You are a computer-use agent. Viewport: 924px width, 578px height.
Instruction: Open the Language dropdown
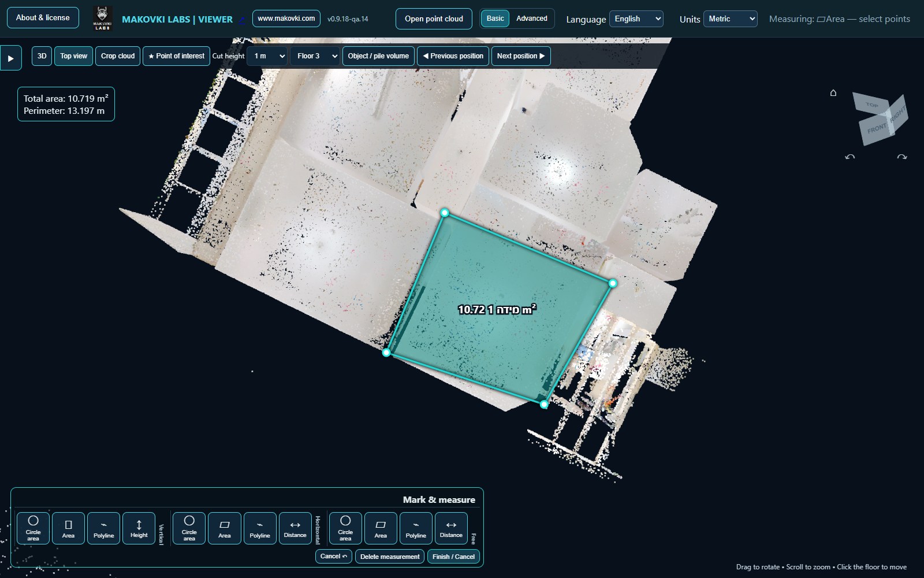636,19
